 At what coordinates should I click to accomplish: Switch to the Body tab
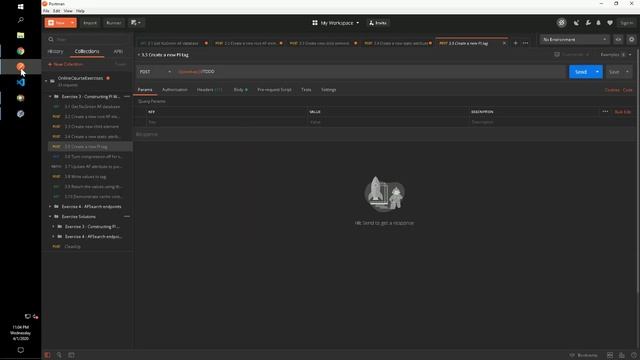(x=240, y=90)
